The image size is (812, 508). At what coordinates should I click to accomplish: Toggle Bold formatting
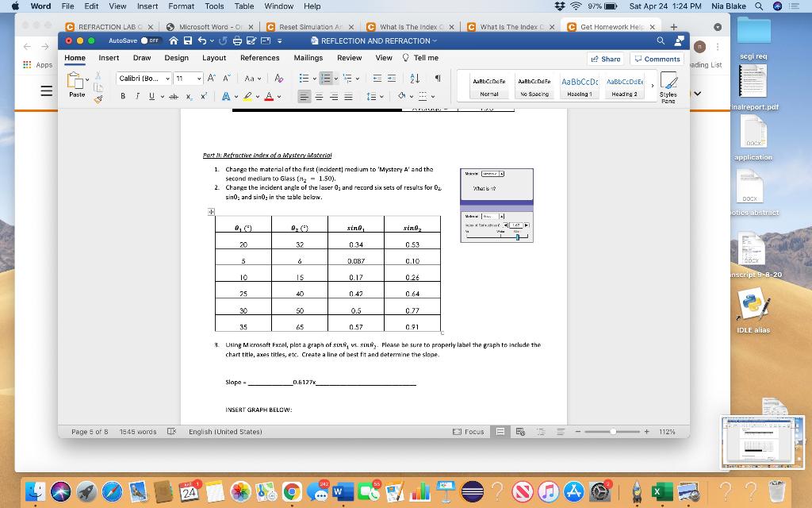click(123, 95)
